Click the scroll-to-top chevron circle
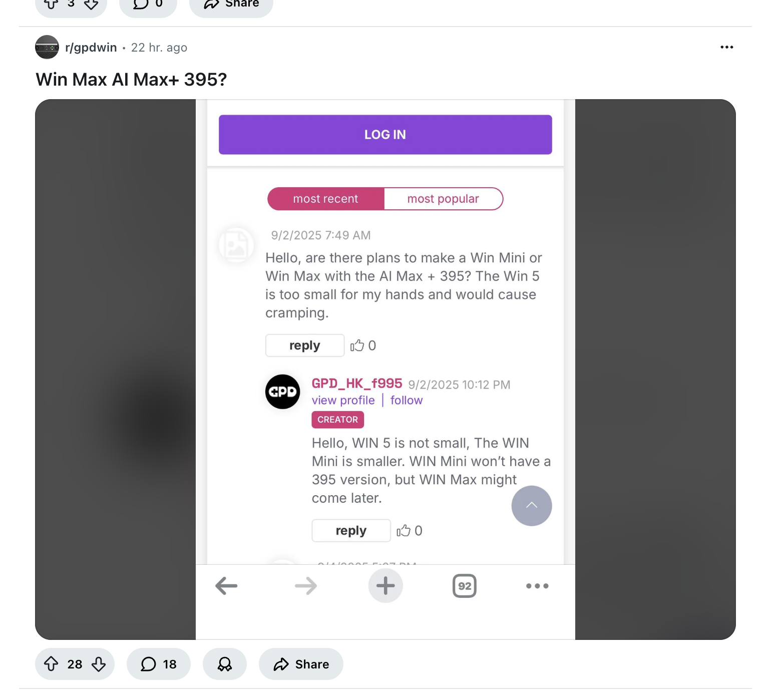 [x=531, y=506]
